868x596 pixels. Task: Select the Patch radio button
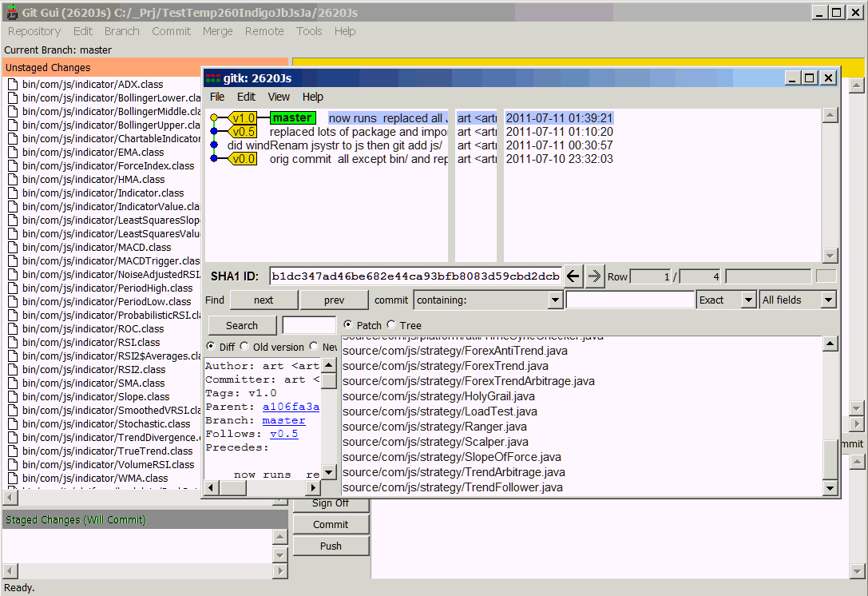(x=347, y=324)
